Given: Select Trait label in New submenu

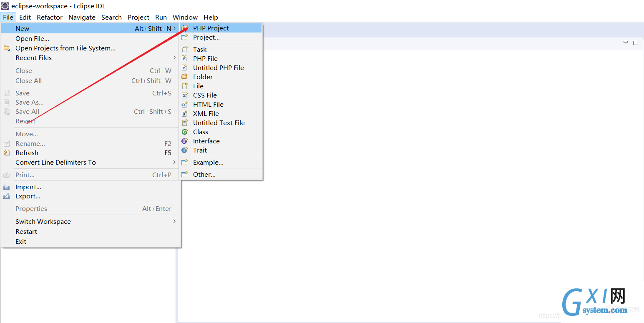Looking at the screenshot, I should [200, 150].
